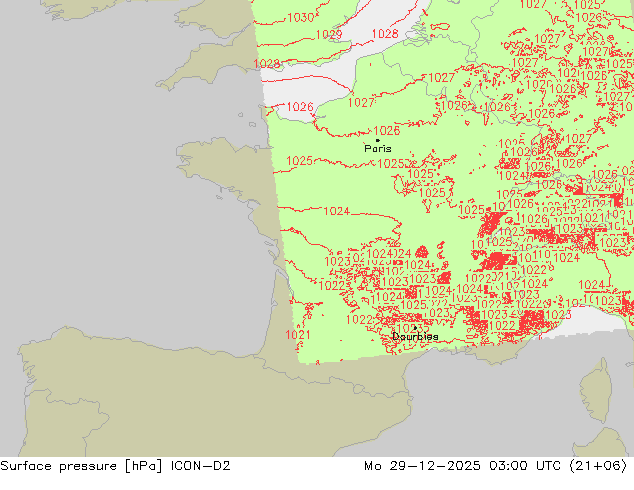This screenshot has height=490, width=634.
Task: Click the Dourbies city label
Action: 415,336
